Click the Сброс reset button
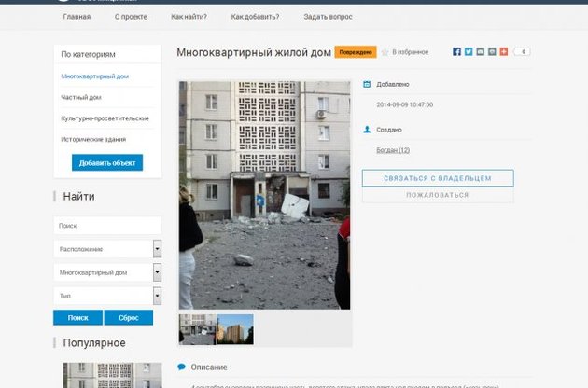Viewport: 588px width, 388px height. coord(129,317)
